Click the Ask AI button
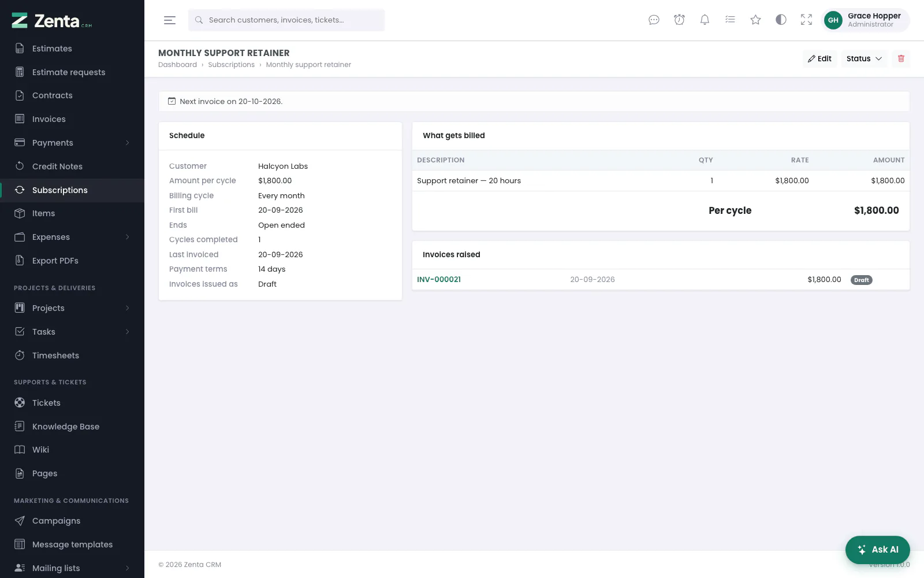The width and height of the screenshot is (924, 578). pyautogui.click(x=877, y=550)
